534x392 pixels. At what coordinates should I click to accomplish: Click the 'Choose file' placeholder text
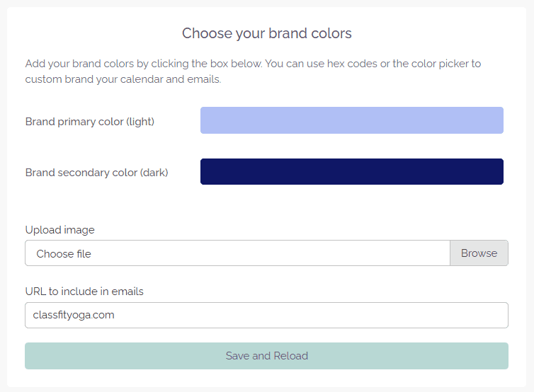64,254
